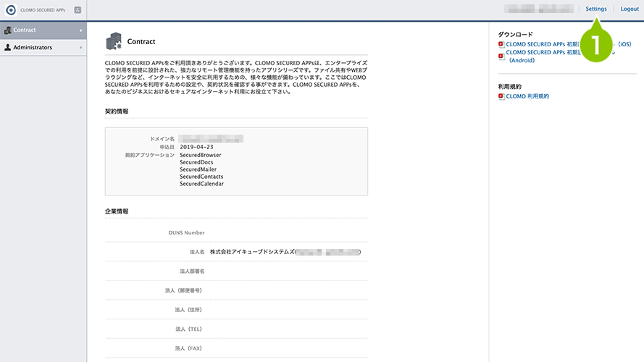Click the CLOMO SECURED APPs logo icon
The width and height of the screenshot is (644, 362).
(11, 10)
